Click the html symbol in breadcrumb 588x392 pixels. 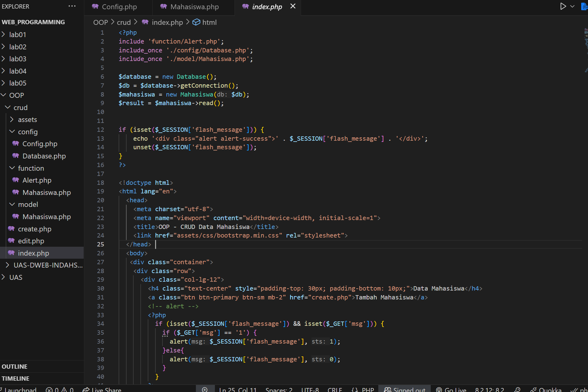(x=209, y=22)
